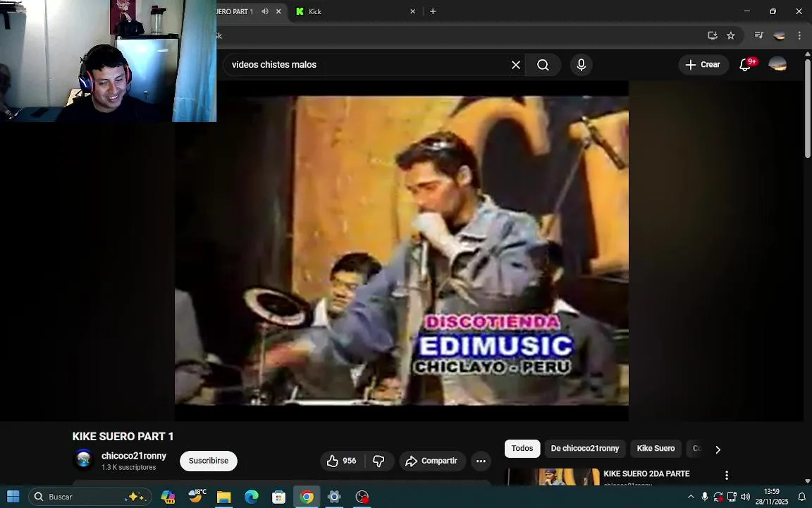The width and height of the screenshot is (812, 508).
Task: Open Chrome three-dot menu
Action: (799, 35)
